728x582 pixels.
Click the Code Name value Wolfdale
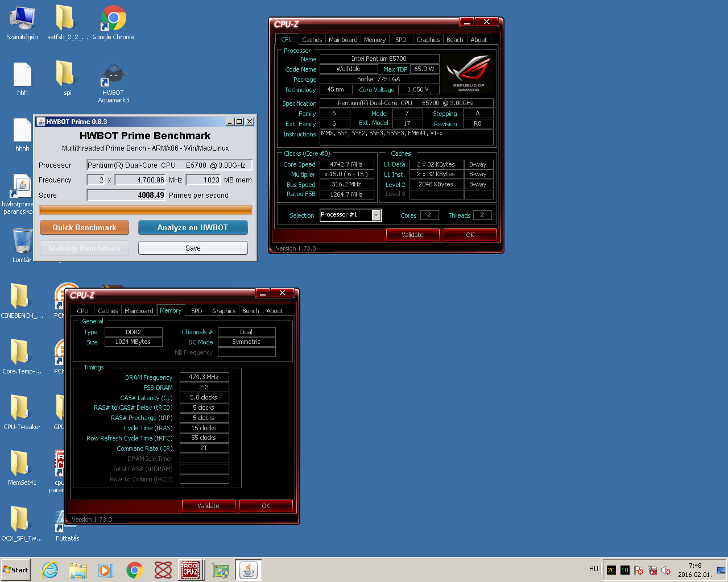(x=348, y=69)
